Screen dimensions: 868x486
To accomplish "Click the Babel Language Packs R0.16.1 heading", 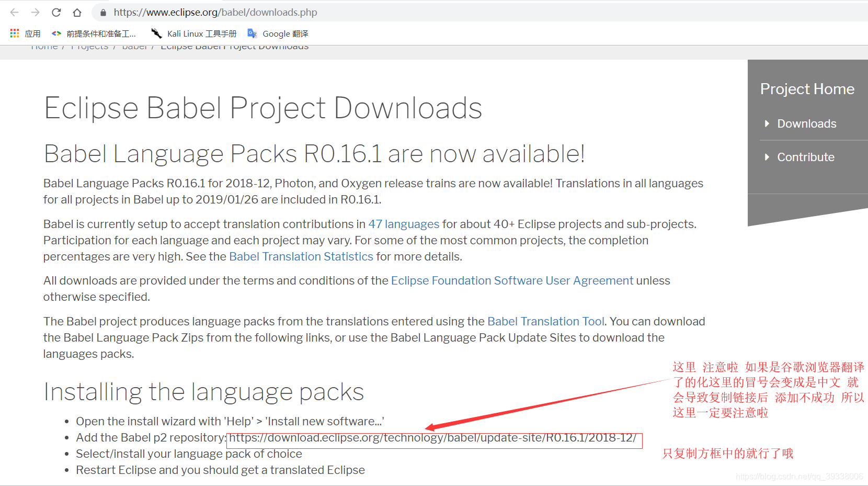I will (314, 154).
